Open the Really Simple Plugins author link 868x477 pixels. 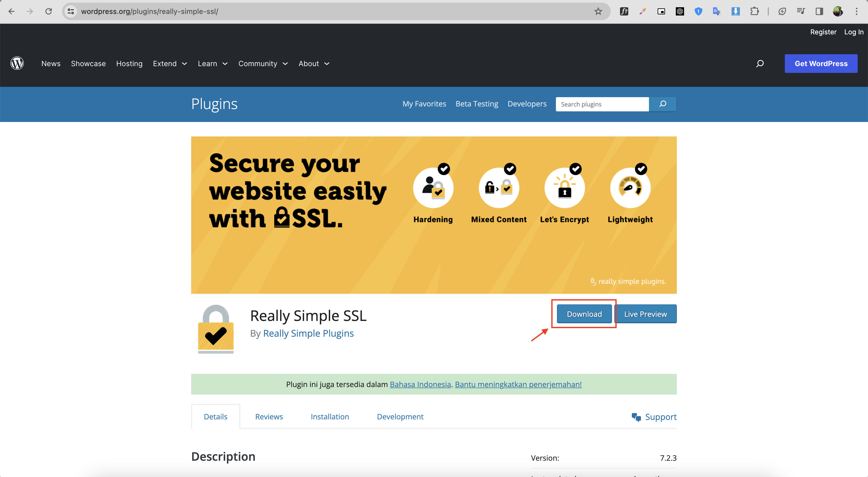tap(308, 333)
